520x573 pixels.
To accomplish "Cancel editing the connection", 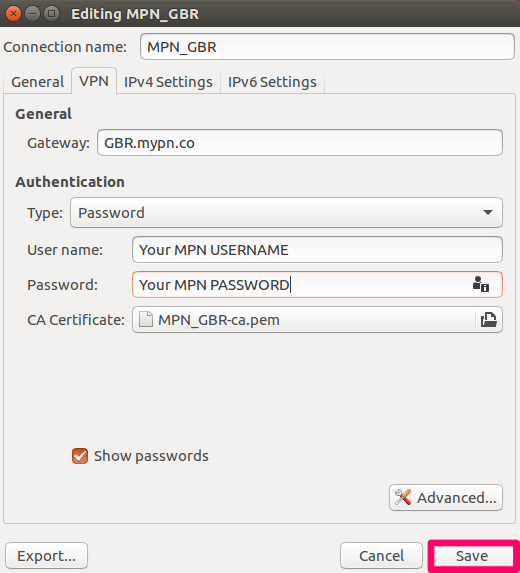I will coord(382,556).
